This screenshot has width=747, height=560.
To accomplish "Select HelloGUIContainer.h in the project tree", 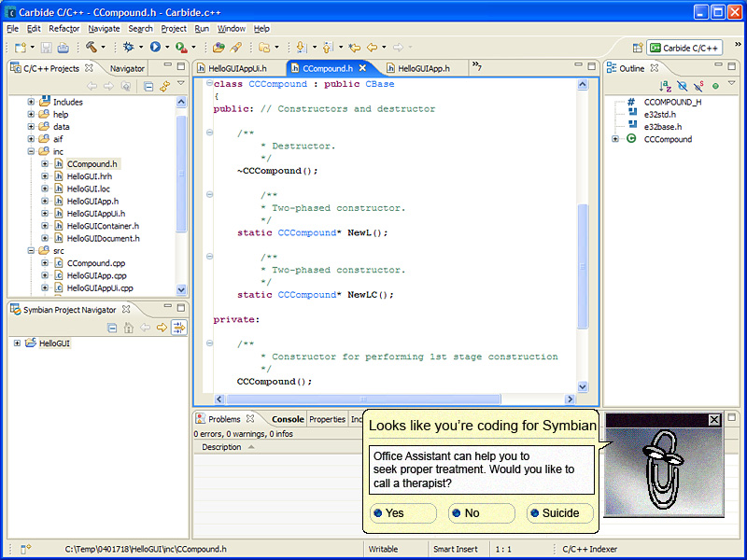I will [x=103, y=226].
